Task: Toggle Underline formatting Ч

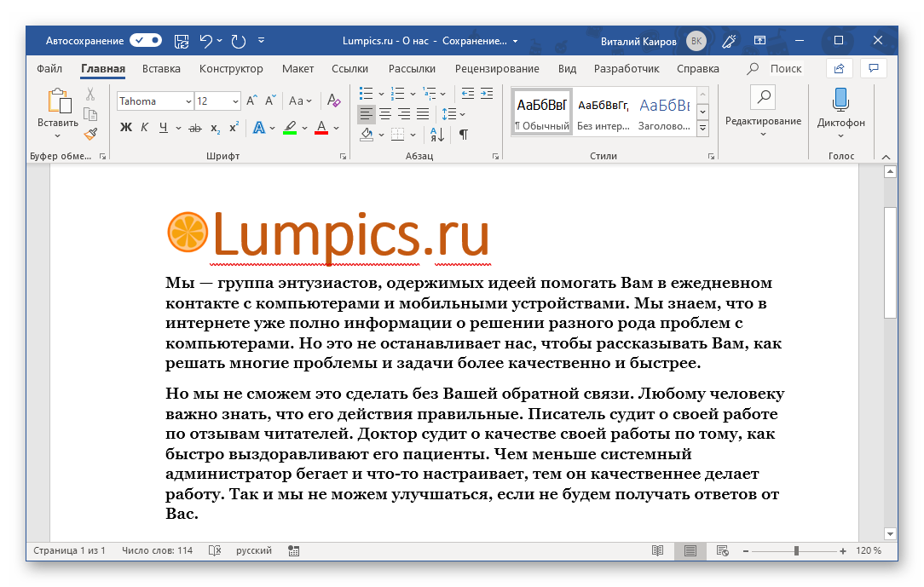Action: pos(163,128)
